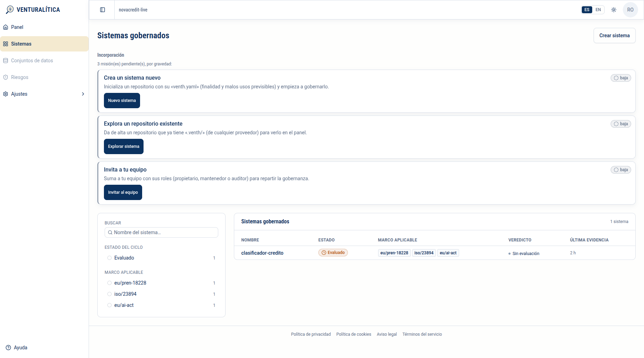Screen dimensions: 644x358
Task: Open the Política de privacidad link
Action: pos(311,334)
